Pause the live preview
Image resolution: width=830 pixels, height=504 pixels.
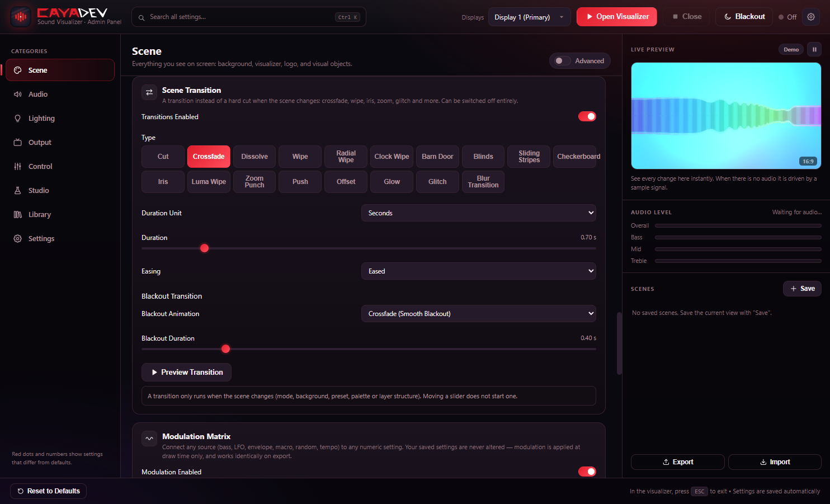point(814,49)
